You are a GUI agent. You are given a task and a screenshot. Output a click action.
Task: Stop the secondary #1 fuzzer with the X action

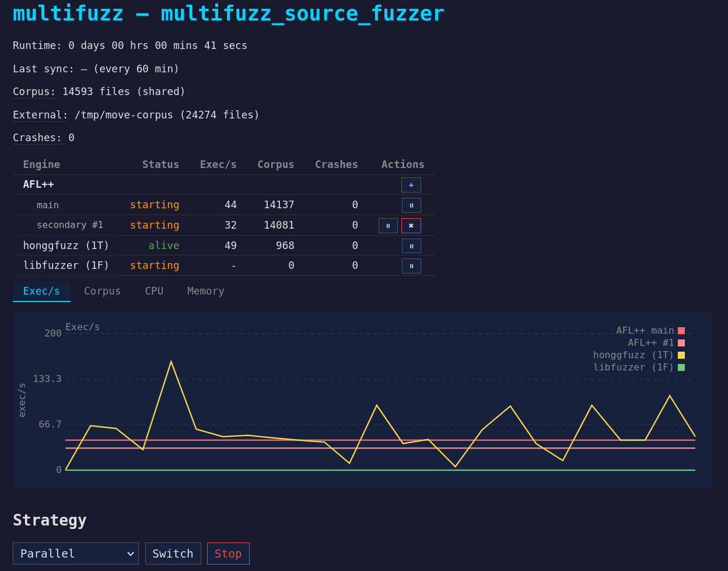tap(411, 225)
